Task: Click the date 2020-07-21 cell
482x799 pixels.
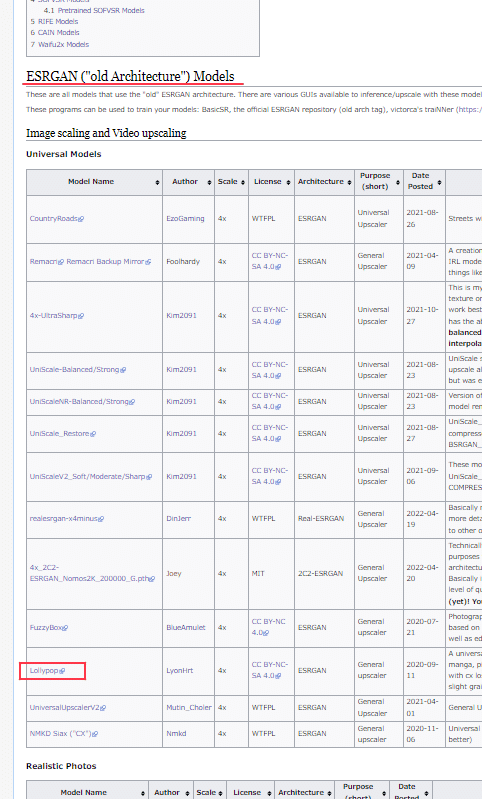Action: (x=422, y=627)
